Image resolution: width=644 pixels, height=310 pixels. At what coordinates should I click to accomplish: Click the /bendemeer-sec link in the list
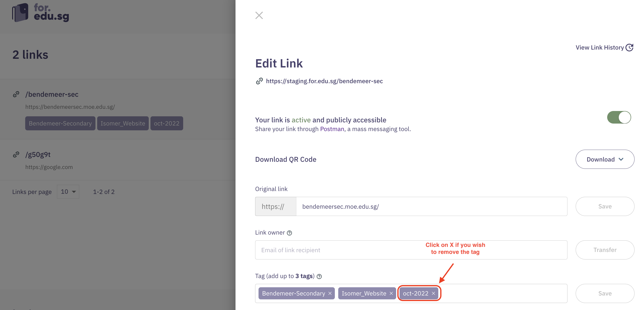click(52, 94)
